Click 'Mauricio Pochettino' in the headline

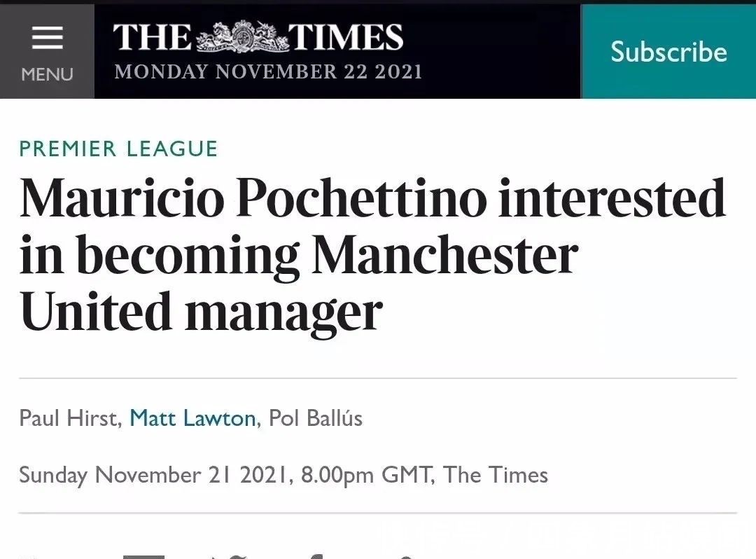(252, 199)
